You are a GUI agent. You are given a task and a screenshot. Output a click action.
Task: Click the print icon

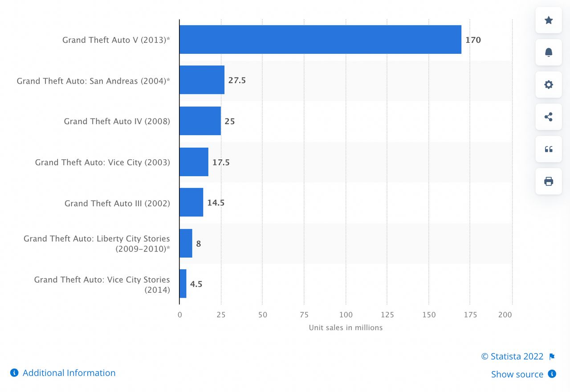point(549,181)
